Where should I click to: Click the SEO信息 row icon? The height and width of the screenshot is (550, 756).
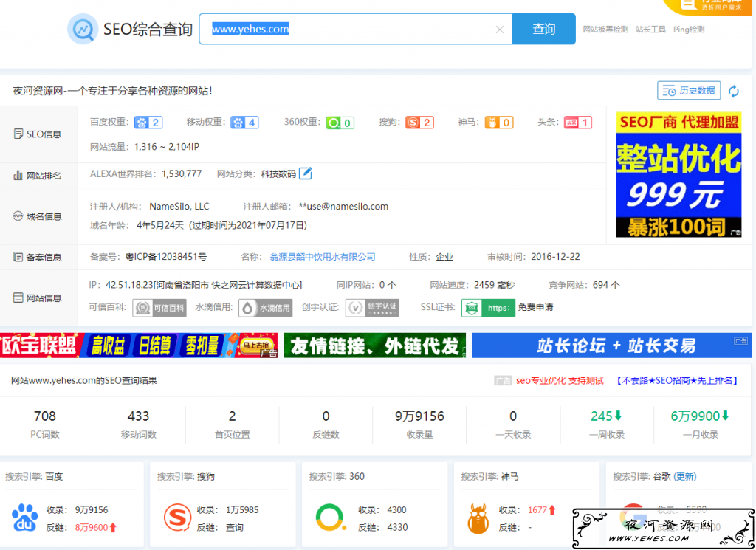18,134
